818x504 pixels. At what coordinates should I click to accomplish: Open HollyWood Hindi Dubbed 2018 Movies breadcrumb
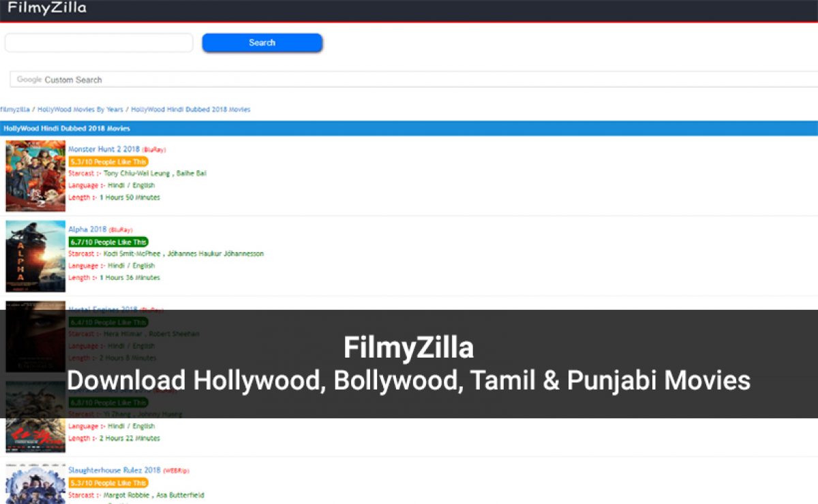pos(191,110)
